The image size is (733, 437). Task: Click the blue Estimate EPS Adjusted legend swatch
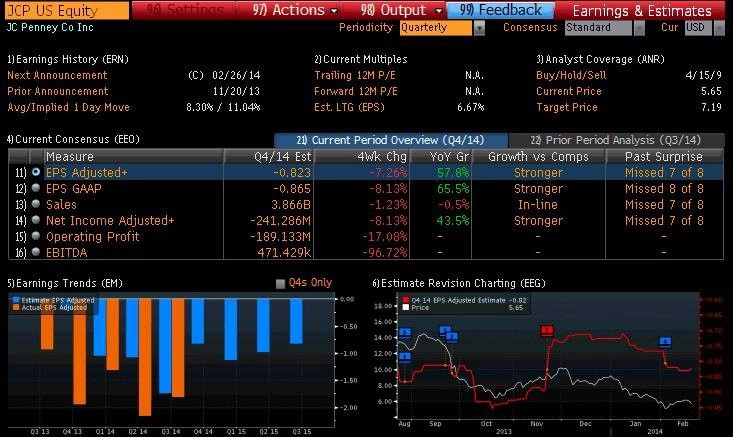[x=16, y=300]
